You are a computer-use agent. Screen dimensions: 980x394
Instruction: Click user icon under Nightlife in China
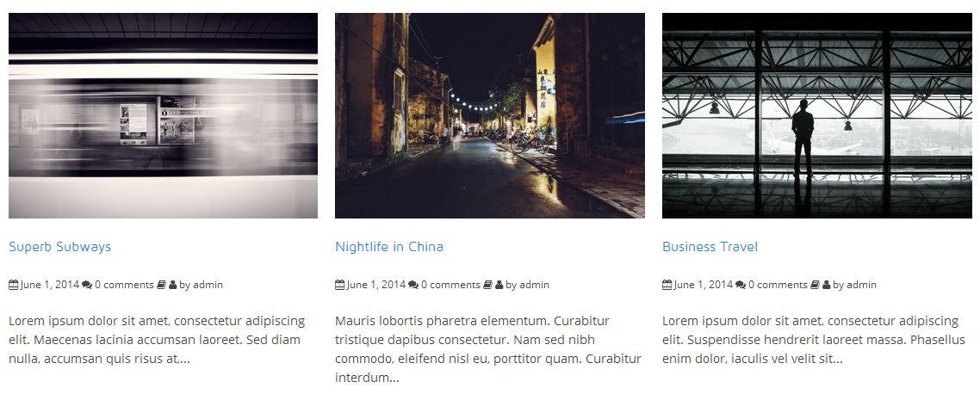(499, 285)
